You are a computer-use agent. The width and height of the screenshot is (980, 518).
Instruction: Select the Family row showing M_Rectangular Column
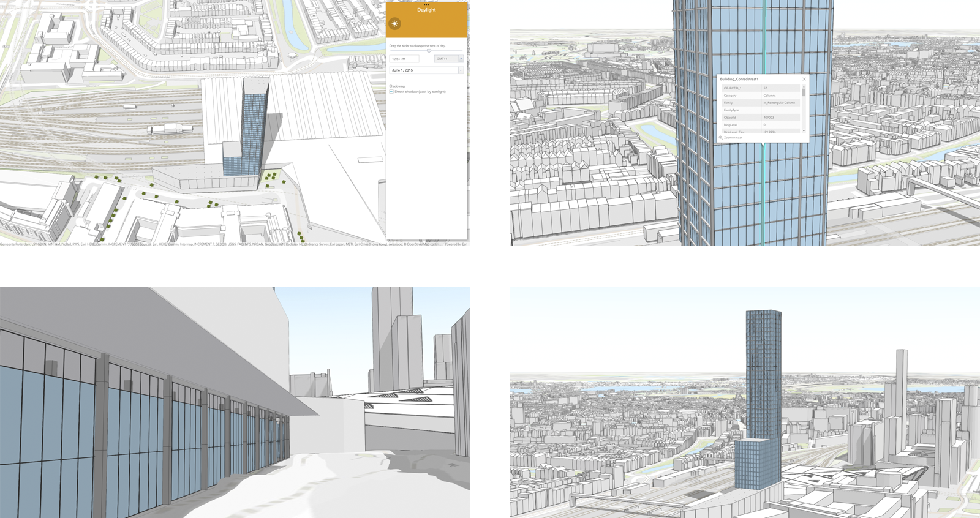click(x=761, y=103)
